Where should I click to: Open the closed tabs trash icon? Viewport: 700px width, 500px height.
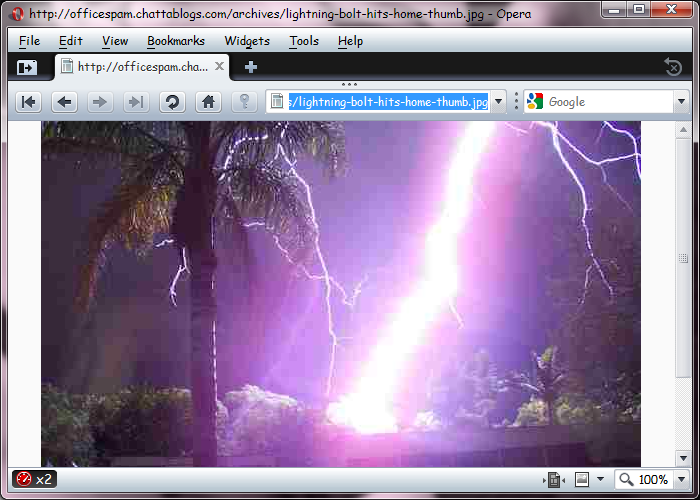click(673, 67)
